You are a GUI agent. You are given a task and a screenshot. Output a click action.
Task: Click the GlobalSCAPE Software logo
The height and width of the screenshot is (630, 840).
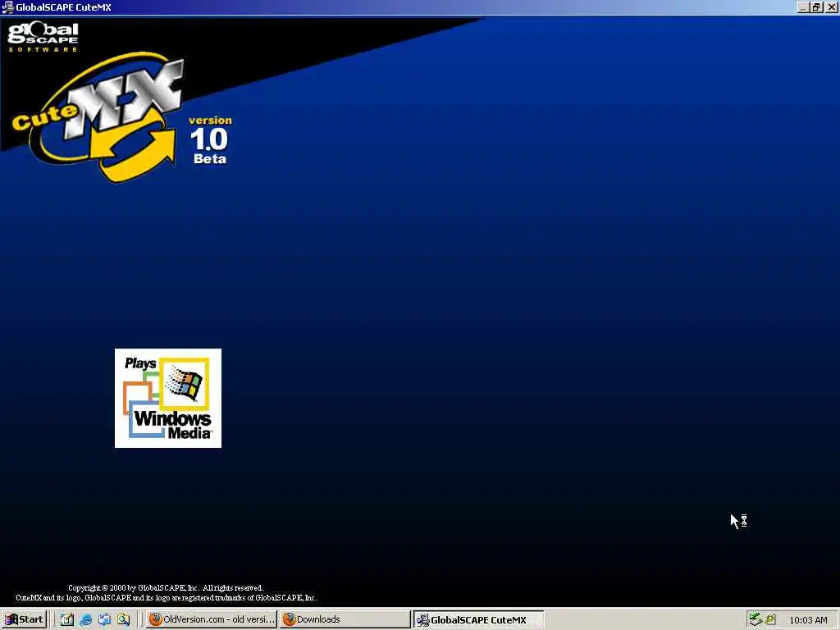[43, 37]
